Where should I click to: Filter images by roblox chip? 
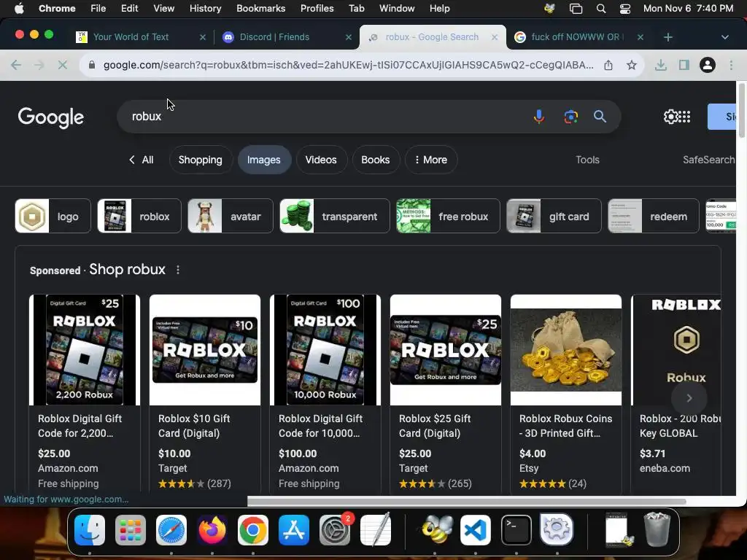139,216
